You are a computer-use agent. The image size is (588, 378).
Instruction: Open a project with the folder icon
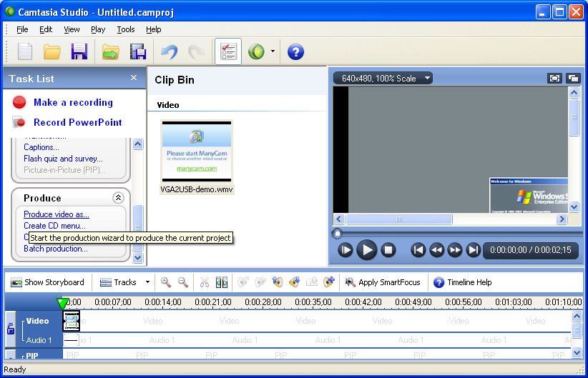coord(52,52)
